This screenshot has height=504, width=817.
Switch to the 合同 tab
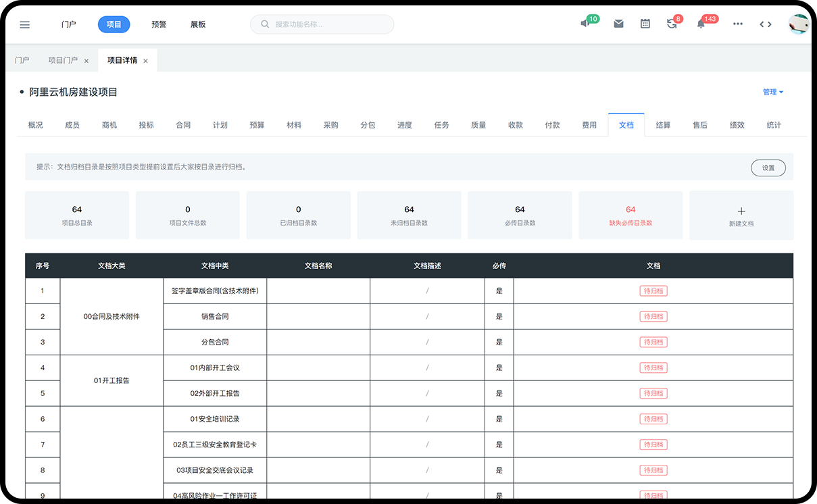[x=183, y=125]
